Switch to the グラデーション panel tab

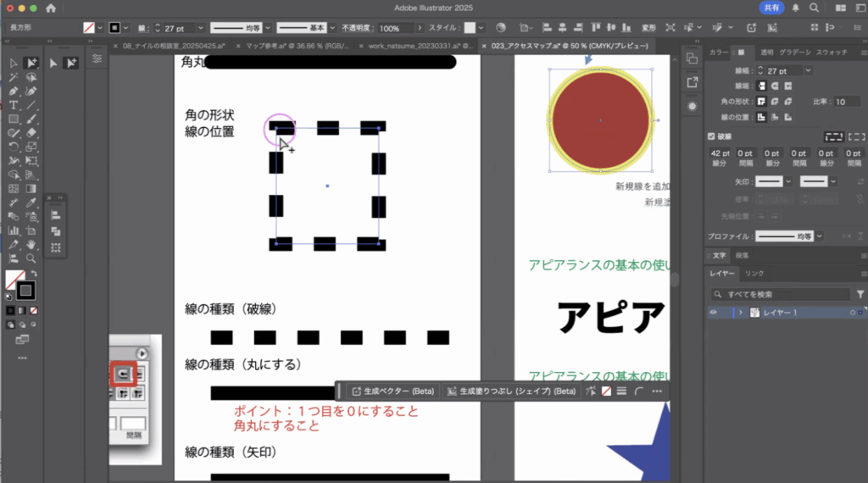(x=794, y=52)
